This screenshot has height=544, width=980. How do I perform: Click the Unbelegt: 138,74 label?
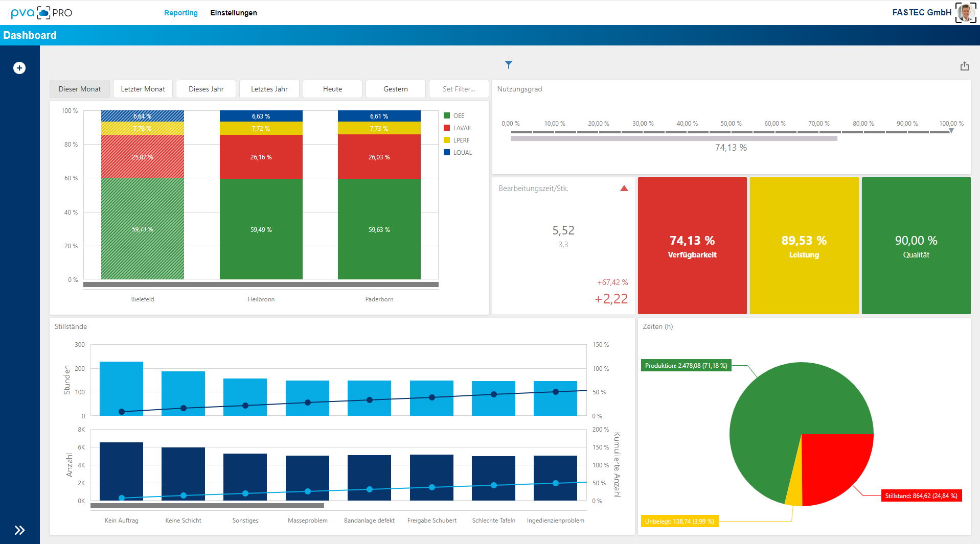[679, 522]
